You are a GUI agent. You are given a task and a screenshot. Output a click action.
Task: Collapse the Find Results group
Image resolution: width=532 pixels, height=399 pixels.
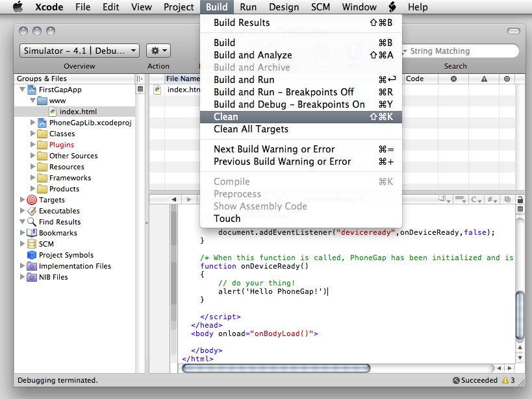[x=22, y=222]
